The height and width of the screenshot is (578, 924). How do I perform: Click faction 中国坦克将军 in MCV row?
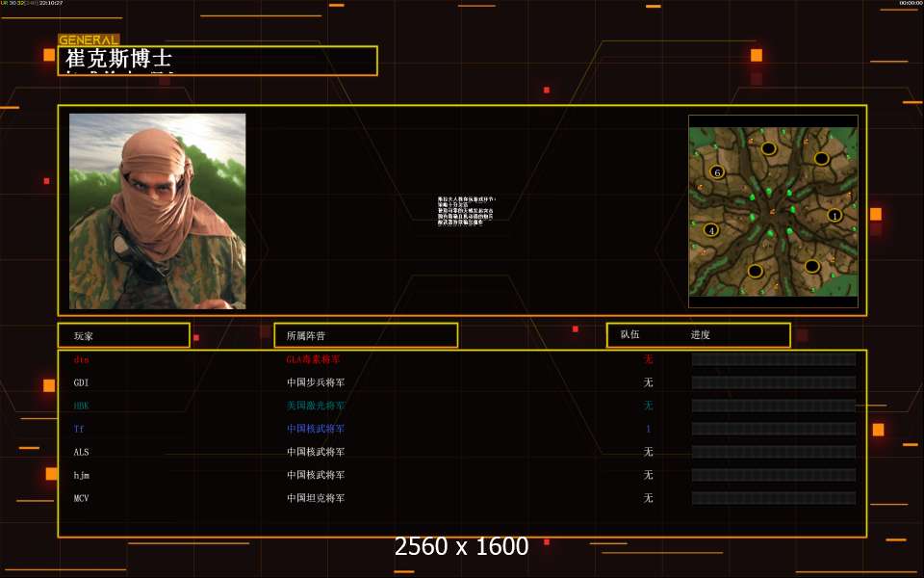[x=316, y=498]
